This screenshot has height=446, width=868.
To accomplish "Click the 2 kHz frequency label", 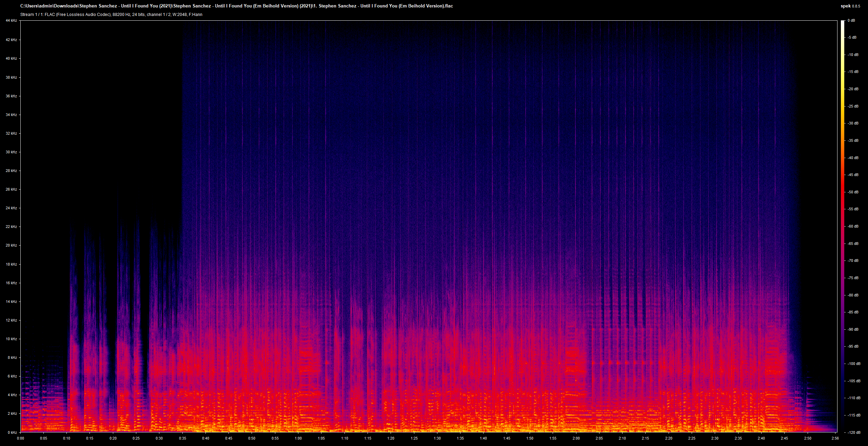I will (x=12, y=413).
